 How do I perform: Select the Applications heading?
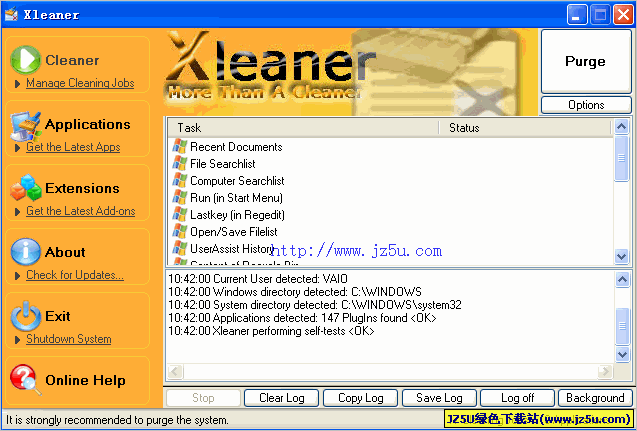point(88,124)
